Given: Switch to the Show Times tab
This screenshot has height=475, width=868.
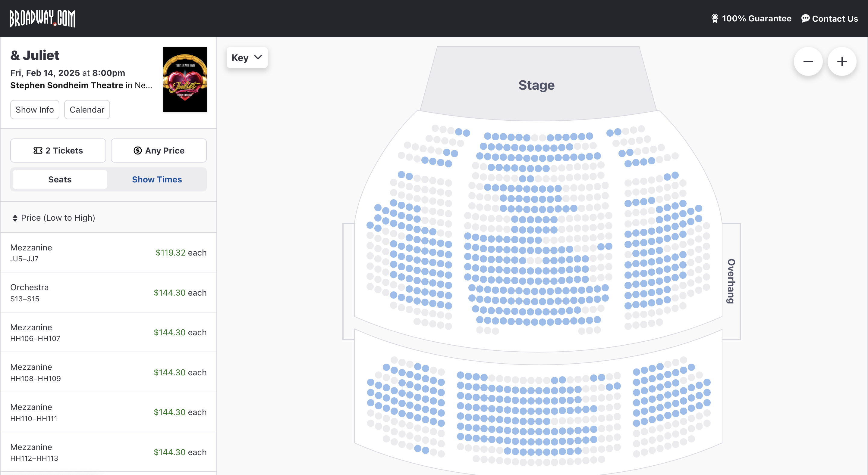Looking at the screenshot, I should tap(157, 179).
